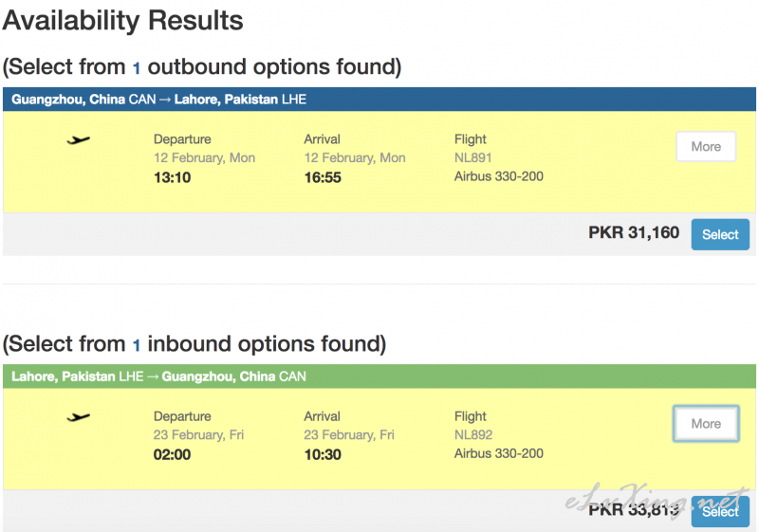
Task: Select the PKR 31,160 outbound flight
Action: [x=720, y=234]
